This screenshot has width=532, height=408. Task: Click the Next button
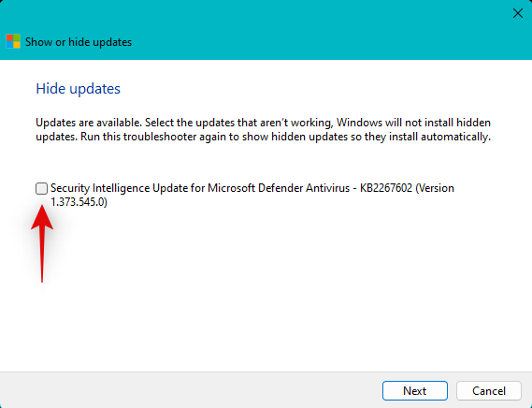(414, 390)
